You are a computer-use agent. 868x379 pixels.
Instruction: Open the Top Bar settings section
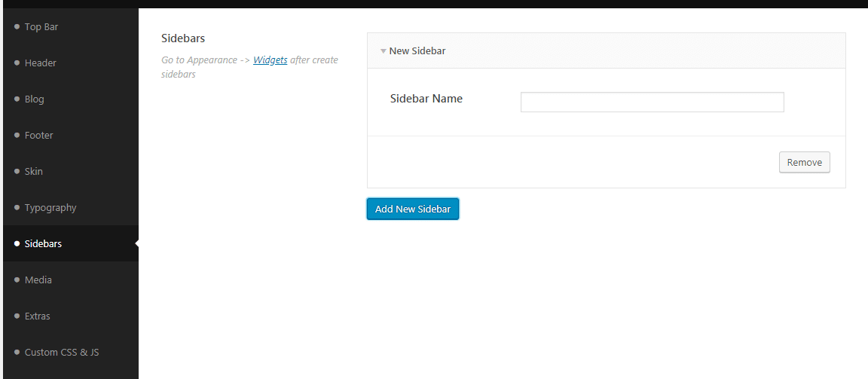tap(41, 27)
